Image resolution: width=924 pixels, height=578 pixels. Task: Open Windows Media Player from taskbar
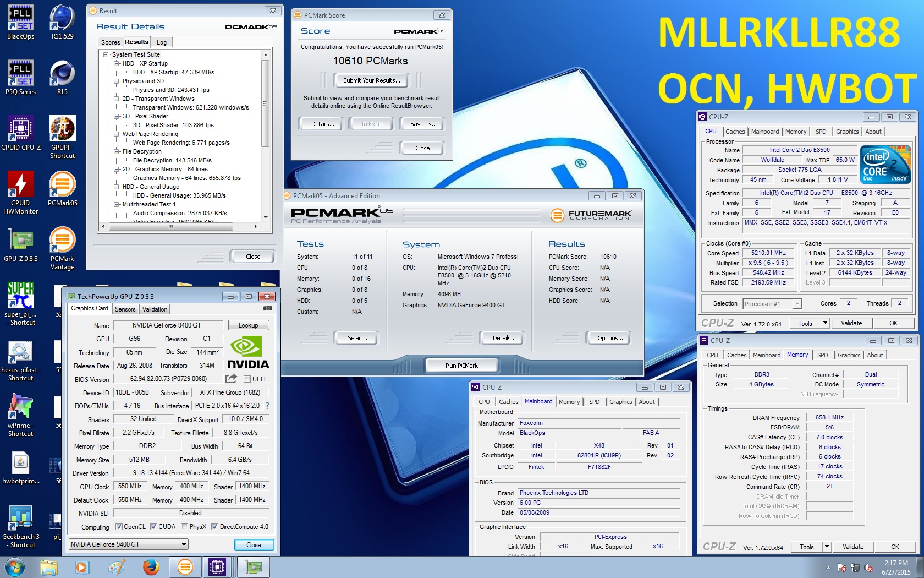82,567
